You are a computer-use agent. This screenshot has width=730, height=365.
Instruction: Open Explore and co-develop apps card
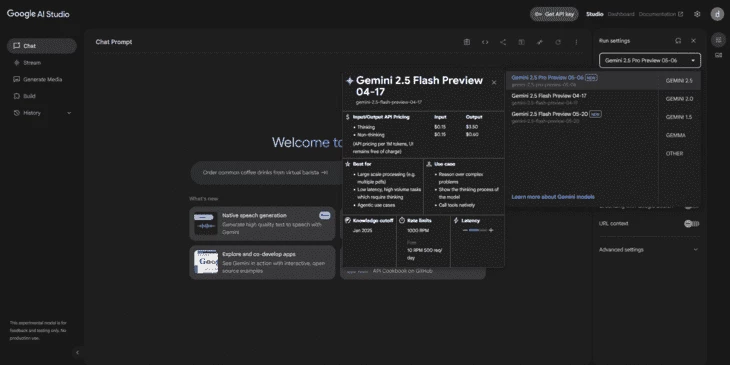click(262, 263)
